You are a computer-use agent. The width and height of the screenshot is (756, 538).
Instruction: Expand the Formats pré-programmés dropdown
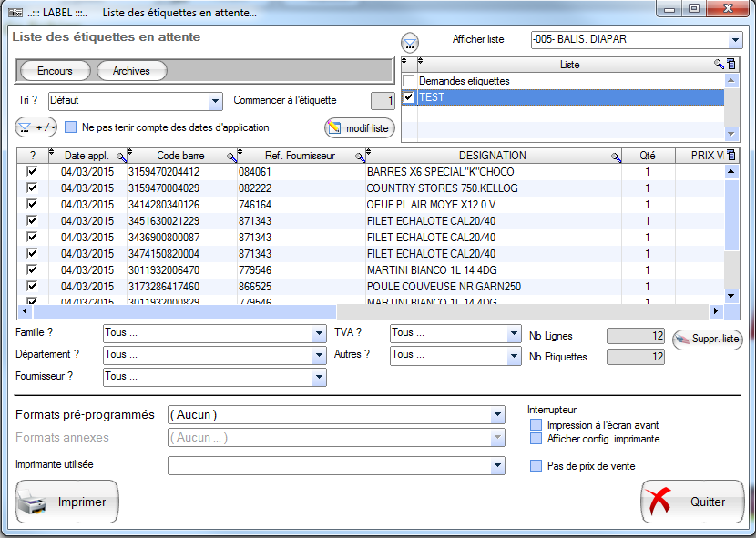coord(497,415)
